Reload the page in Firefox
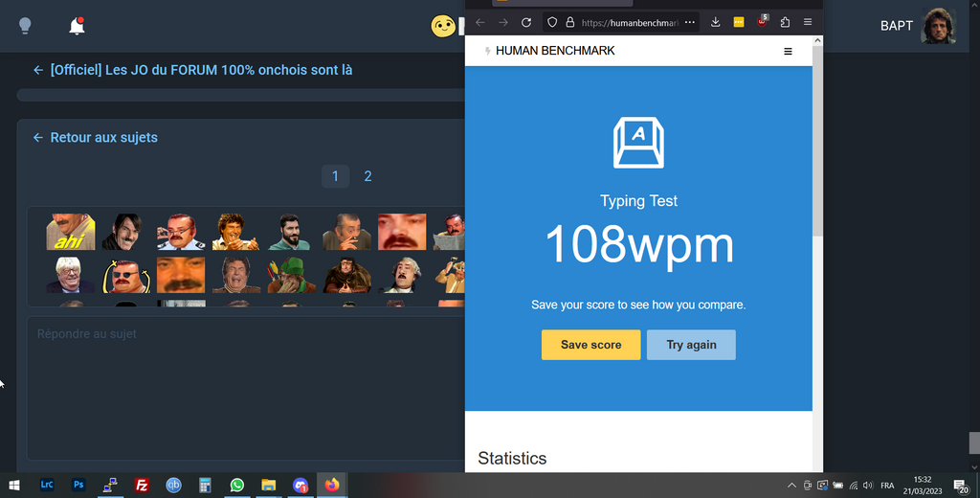The width and height of the screenshot is (980, 498). (525, 22)
